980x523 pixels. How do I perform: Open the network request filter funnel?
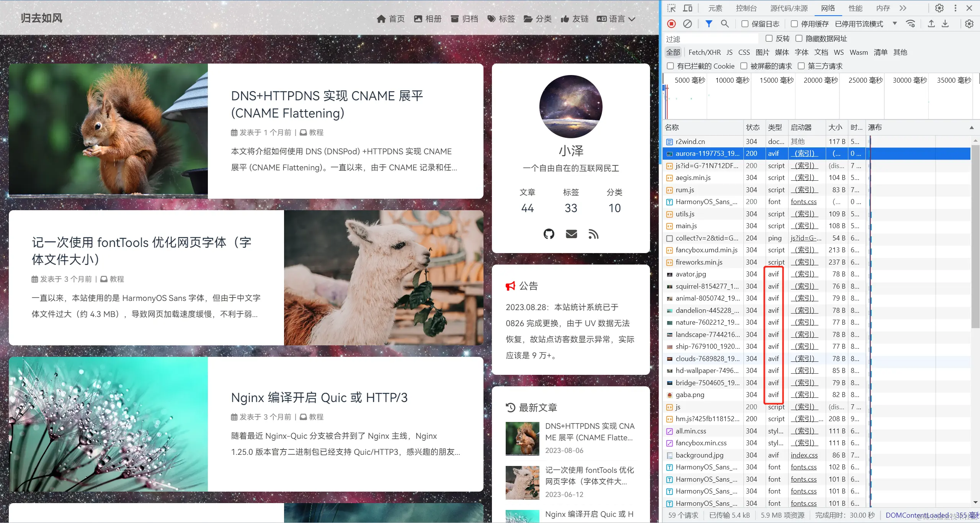709,24
